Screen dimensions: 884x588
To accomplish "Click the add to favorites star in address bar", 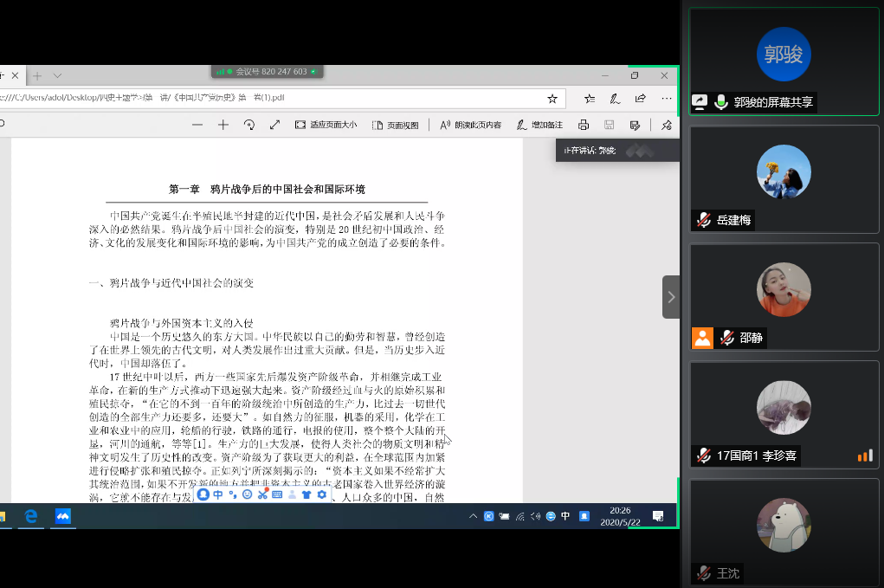I will point(552,99).
